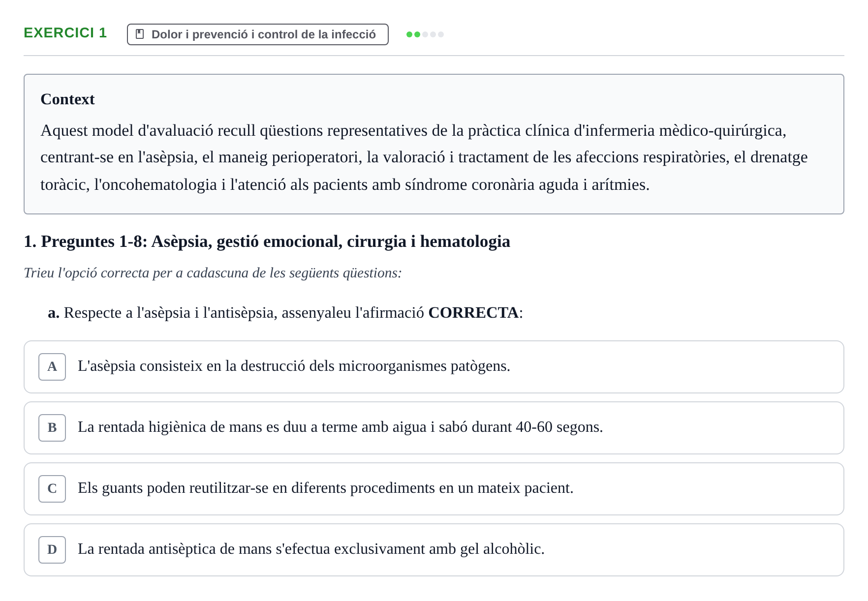
Task: Click question a. about asèpsia i antisèpsia
Action: click(285, 313)
